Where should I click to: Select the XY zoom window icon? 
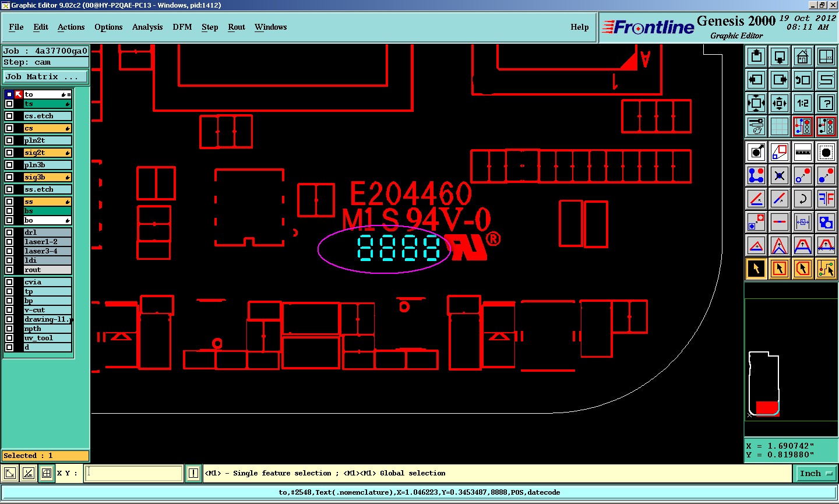[x=826, y=57]
